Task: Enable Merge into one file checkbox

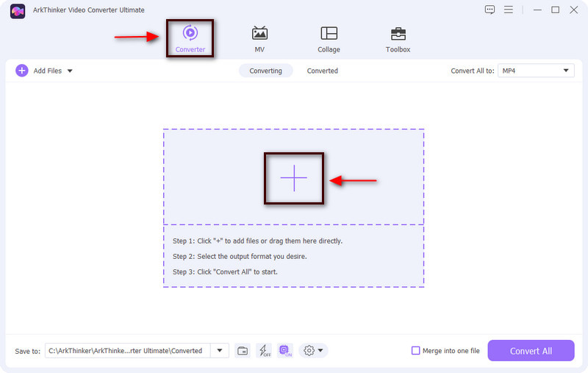Action: coord(415,351)
